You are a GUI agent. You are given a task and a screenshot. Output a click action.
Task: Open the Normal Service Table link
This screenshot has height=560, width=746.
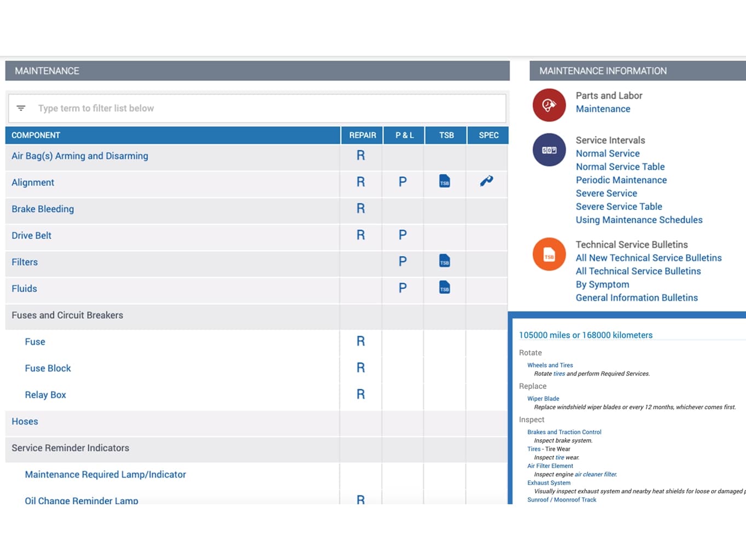(x=620, y=167)
